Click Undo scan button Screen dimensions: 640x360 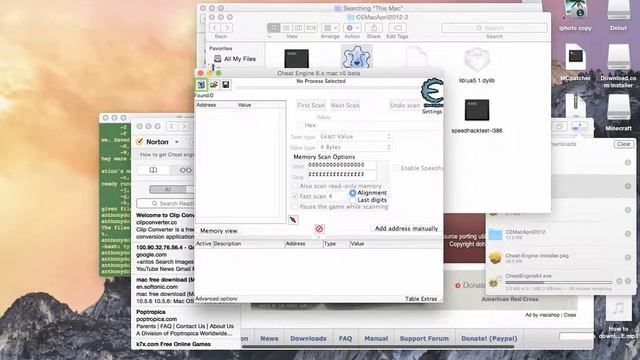pos(404,105)
